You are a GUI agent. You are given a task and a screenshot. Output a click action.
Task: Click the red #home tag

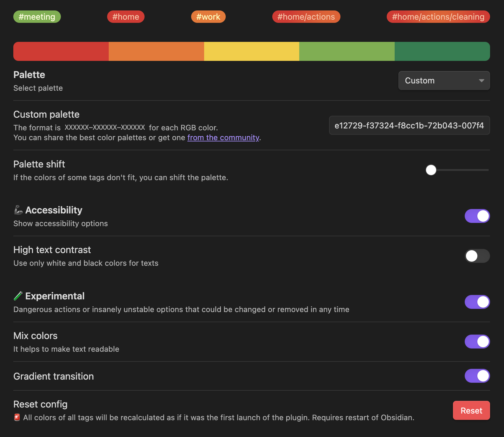[x=126, y=17]
